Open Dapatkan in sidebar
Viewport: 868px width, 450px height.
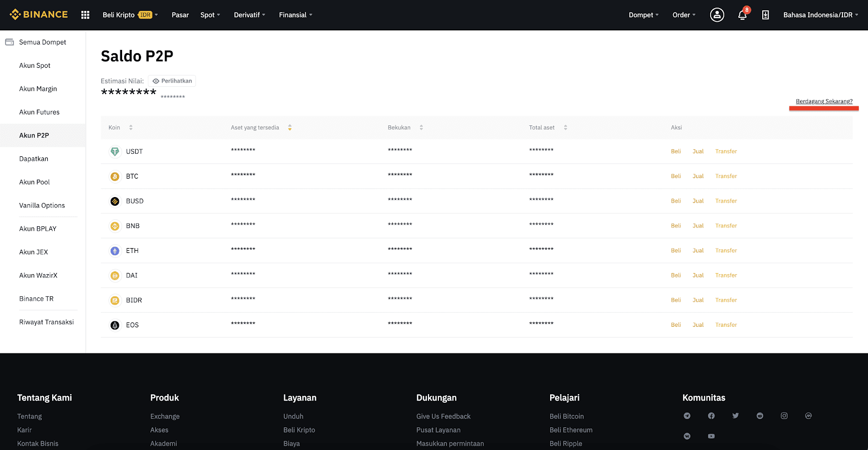tap(34, 159)
